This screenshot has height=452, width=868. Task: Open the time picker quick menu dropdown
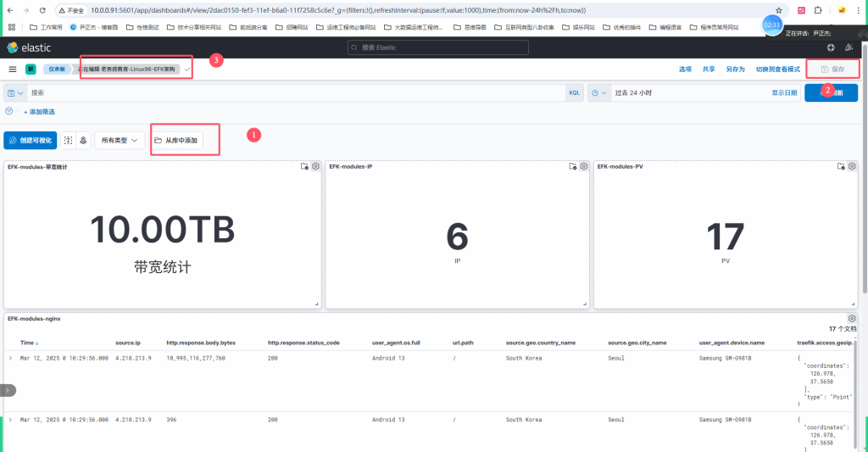point(598,92)
